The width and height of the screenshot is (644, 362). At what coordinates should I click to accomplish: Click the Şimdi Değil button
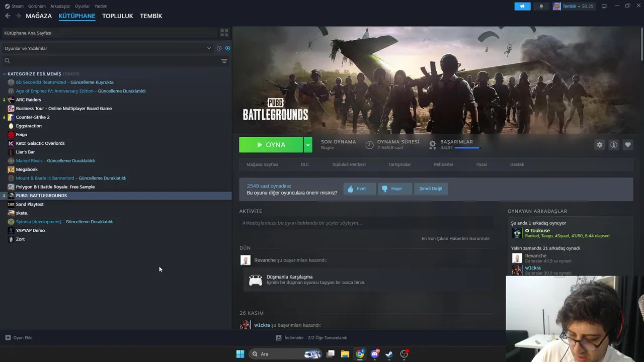(431, 189)
